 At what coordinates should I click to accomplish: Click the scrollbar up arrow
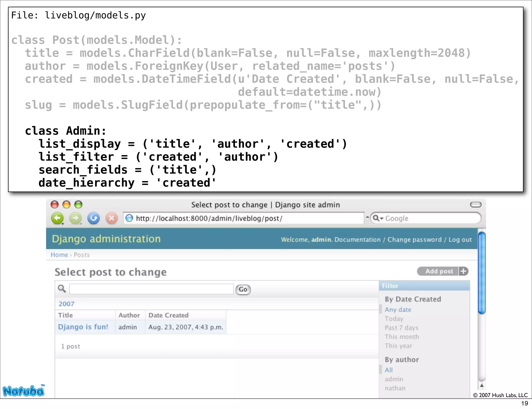tap(482, 385)
